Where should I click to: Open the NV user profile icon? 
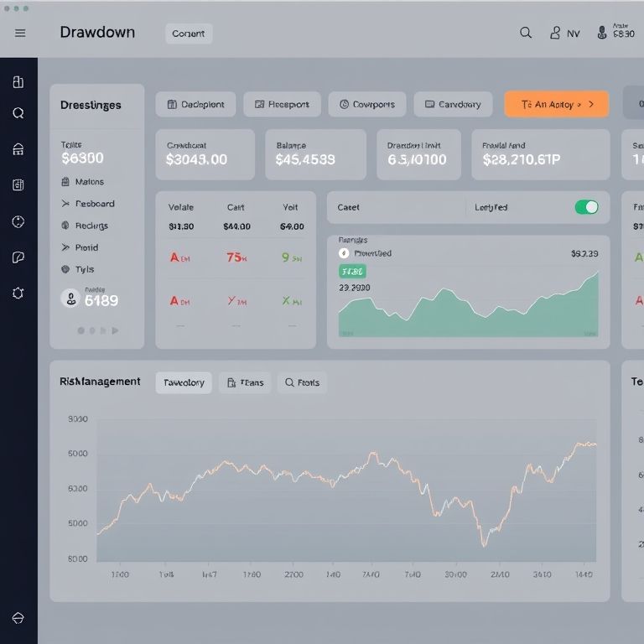click(x=555, y=33)
